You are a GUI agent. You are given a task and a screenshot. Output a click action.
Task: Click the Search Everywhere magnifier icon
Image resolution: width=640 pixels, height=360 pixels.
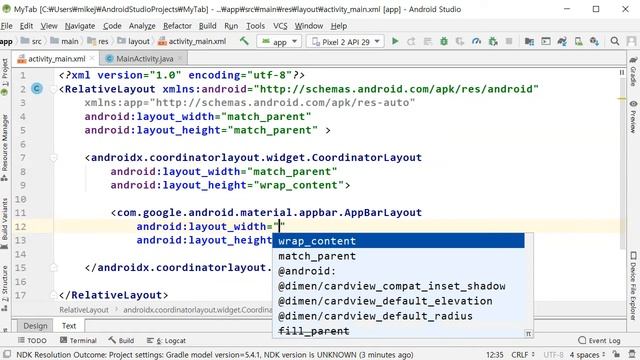pos(615,41)
